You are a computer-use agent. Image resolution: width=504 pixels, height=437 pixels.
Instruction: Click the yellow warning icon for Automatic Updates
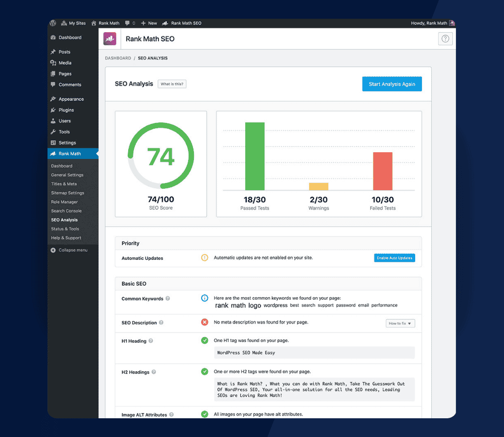[x=204, y=258]
